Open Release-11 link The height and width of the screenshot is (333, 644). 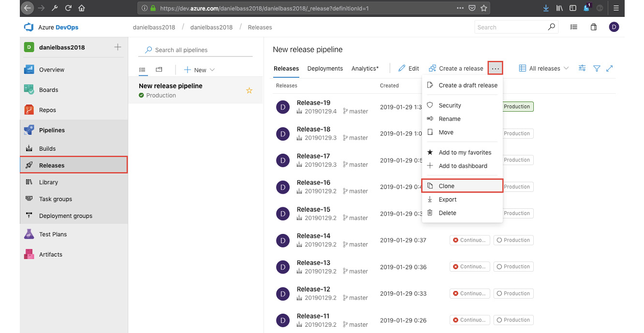[313, 316]
